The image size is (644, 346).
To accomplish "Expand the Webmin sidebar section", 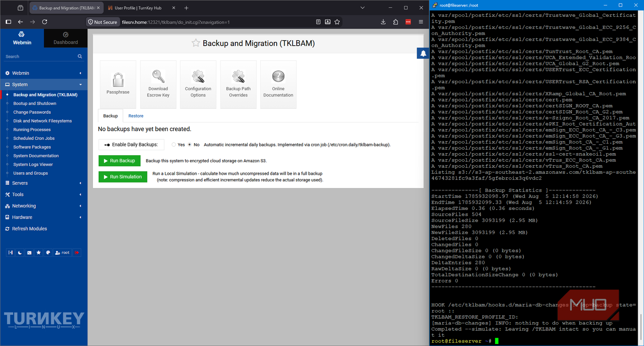I will coord(44,73).
